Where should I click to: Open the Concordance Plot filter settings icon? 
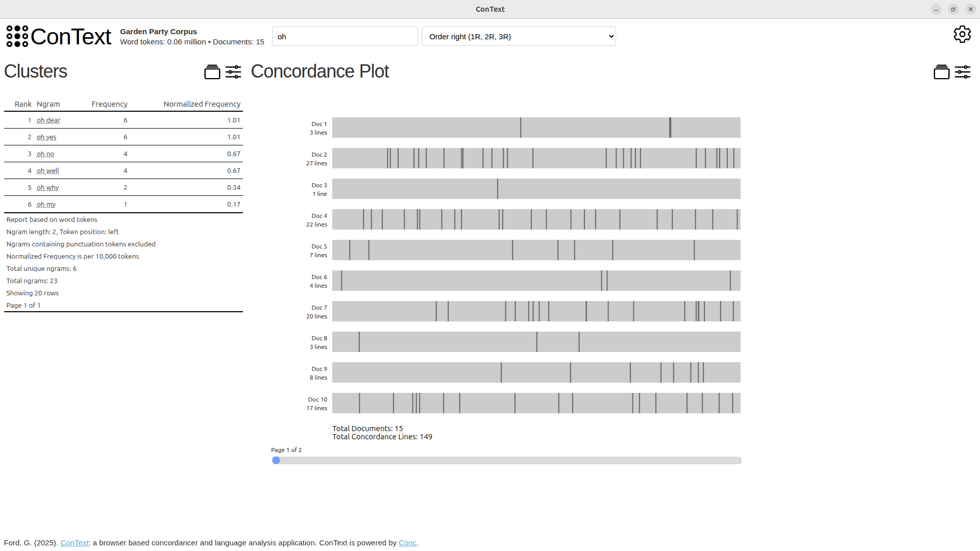pos(963,72)
